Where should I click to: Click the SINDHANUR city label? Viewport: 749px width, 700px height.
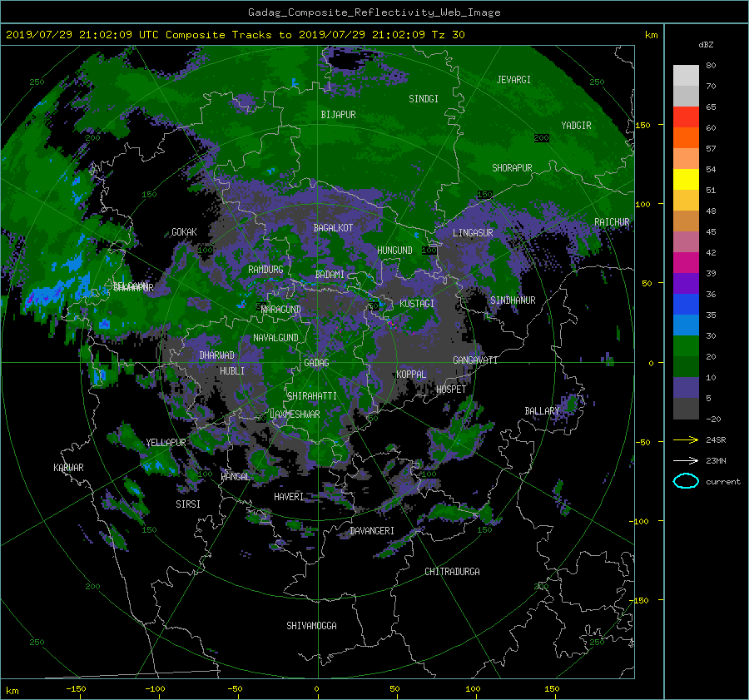[x=513, y=300]
